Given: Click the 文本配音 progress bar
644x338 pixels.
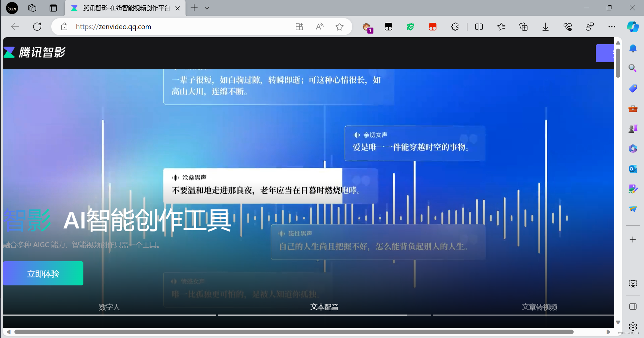Looking at the screenshot, I should (x=324, y=315).
